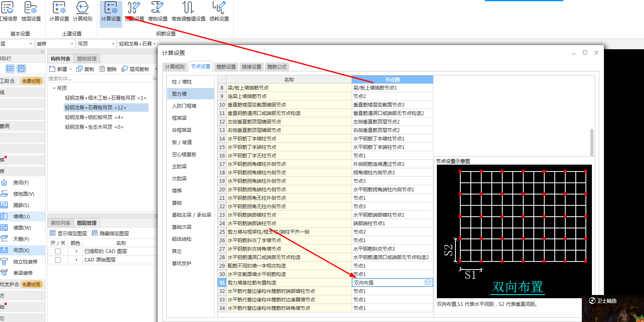
Task: Toggle checkbox for 已提取的 CAD 图层
Action: [x=58, y=251]
